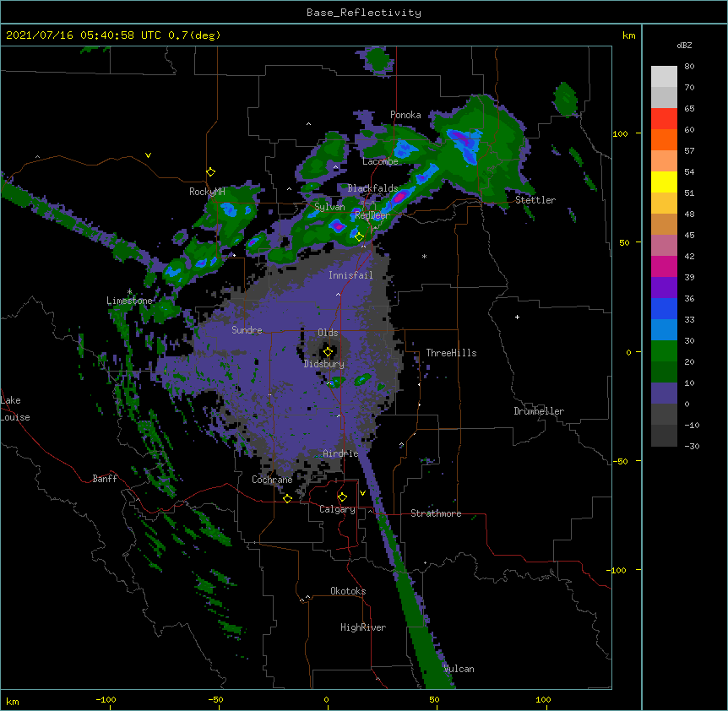Image resolution: width=728 pixels, height=711 pixels.
Task: Click the Banff label
Action: (105, 479)
